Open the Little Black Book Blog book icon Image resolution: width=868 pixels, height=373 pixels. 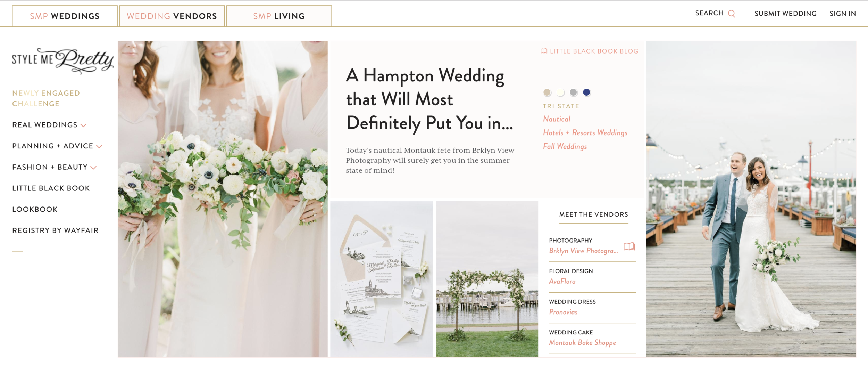pyautogui.click(x=544, y=51)
